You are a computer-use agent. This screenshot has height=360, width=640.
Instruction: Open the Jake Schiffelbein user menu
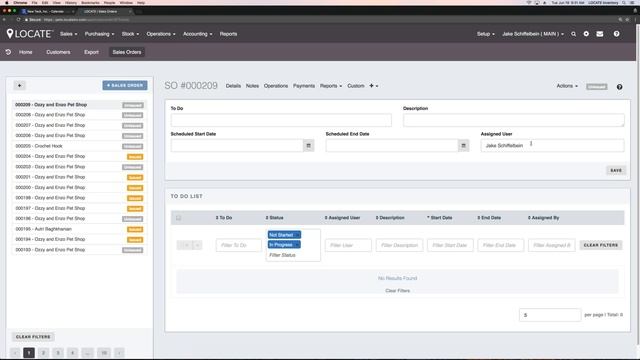click(x=533, y=34)
